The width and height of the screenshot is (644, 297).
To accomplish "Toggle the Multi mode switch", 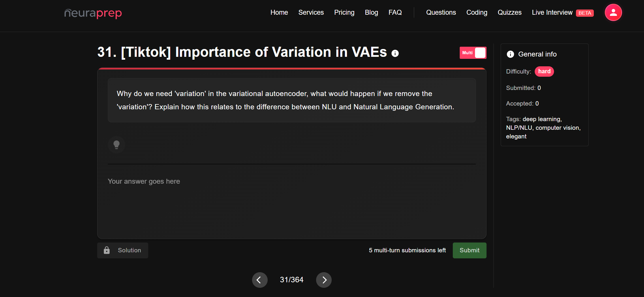I will [473, 53].
